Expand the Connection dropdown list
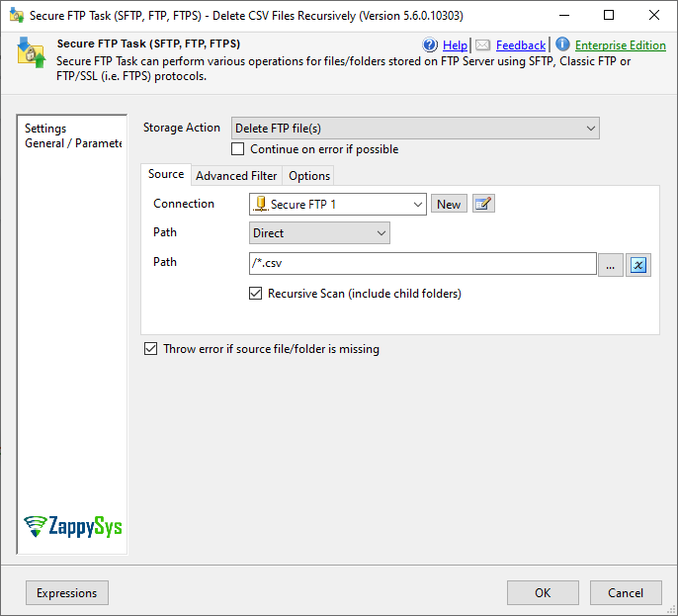 [x=337, y=204]
